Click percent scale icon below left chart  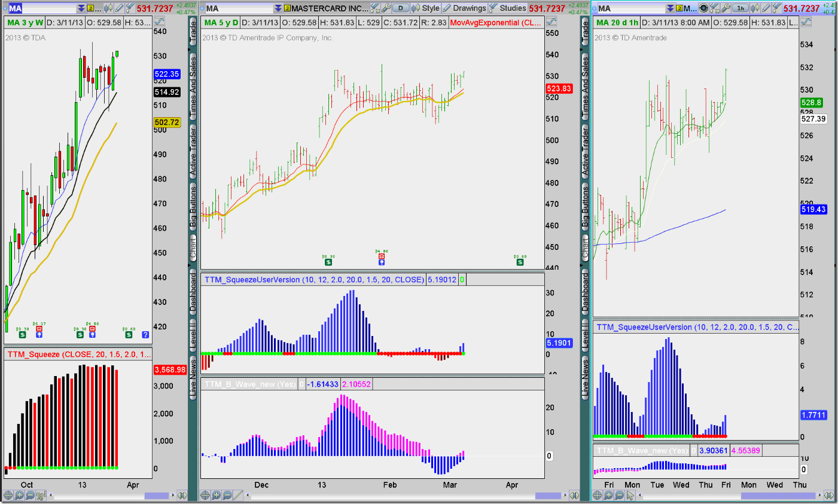(41, 496)
